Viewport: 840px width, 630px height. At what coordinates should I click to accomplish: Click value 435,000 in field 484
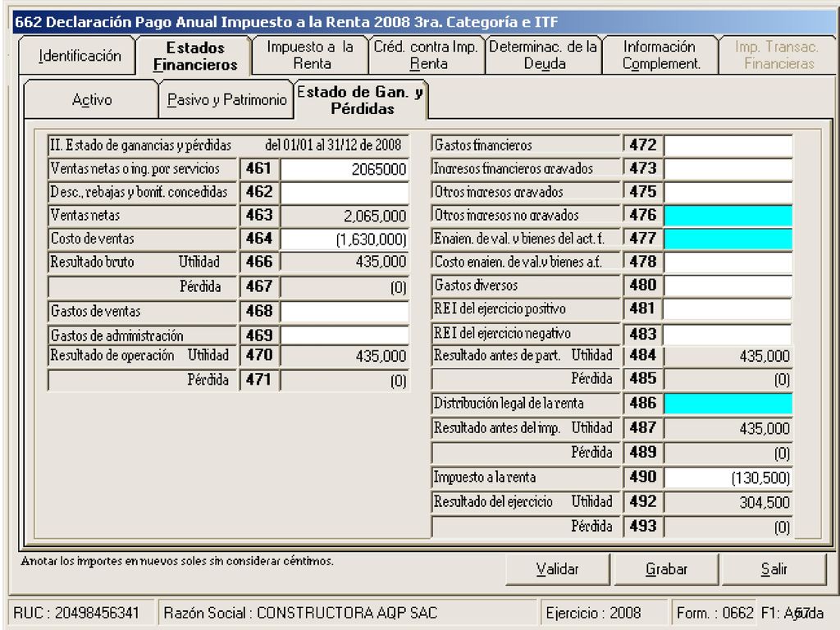(765, 356)
